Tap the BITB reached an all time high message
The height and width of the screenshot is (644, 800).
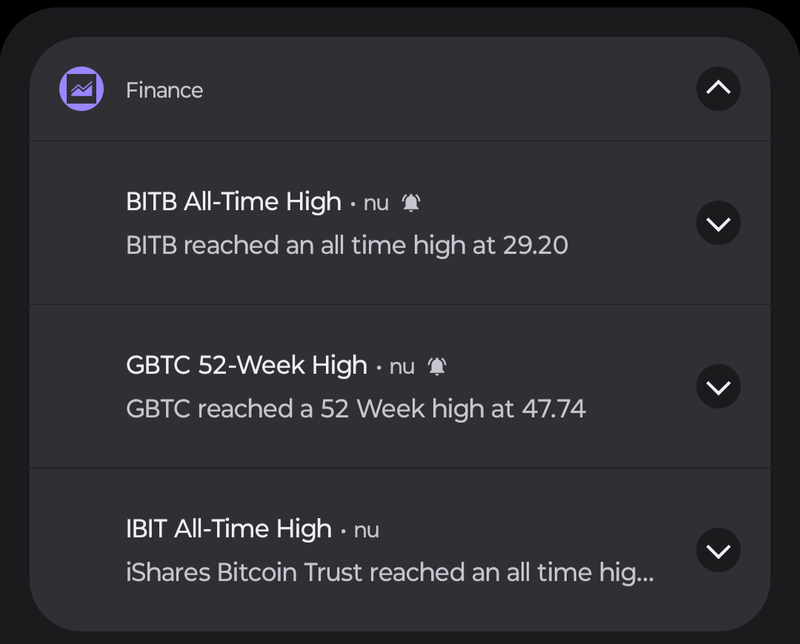pos(347,245)
